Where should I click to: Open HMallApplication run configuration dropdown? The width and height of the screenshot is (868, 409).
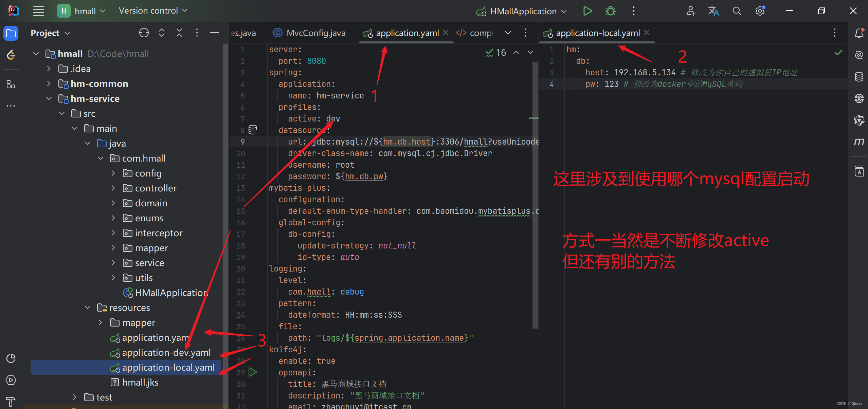click(523, 11)
